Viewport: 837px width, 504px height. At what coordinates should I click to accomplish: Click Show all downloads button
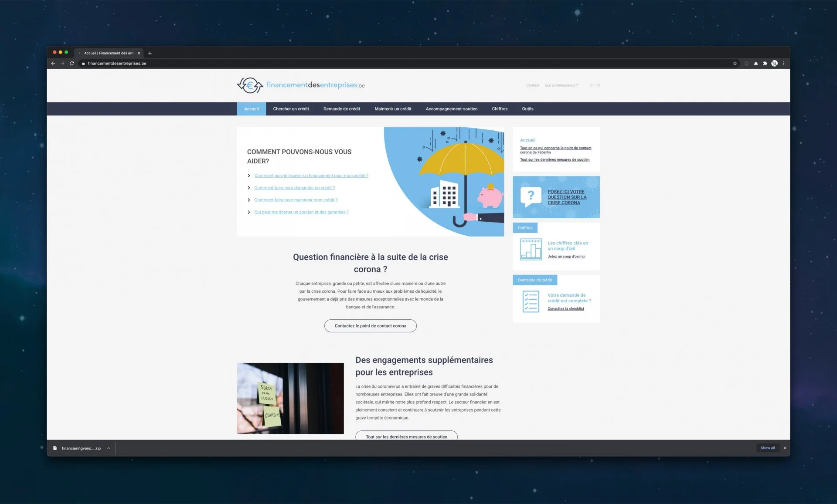(x=768, y=448)
